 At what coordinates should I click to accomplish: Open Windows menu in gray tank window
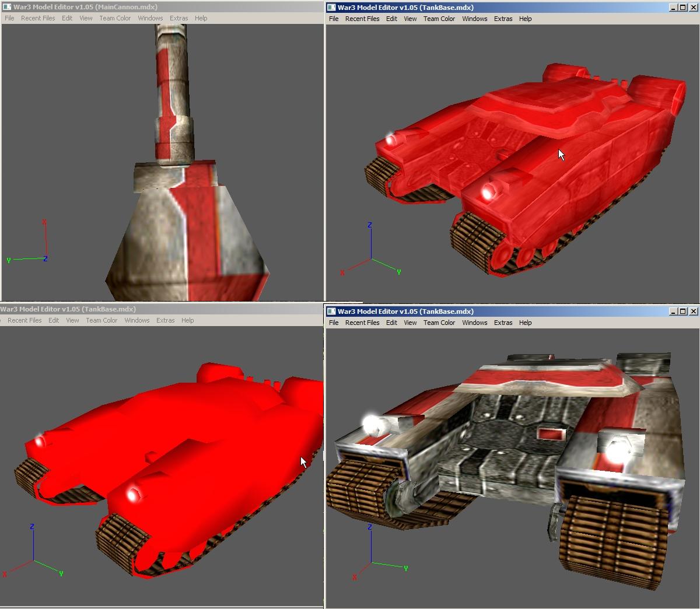[475, 323]
